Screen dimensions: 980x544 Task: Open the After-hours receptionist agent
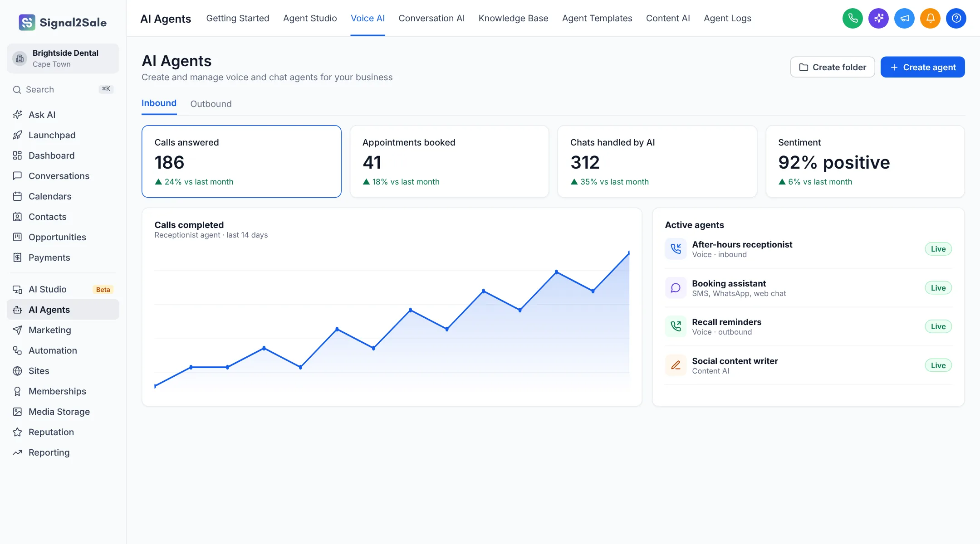point(808,249)
